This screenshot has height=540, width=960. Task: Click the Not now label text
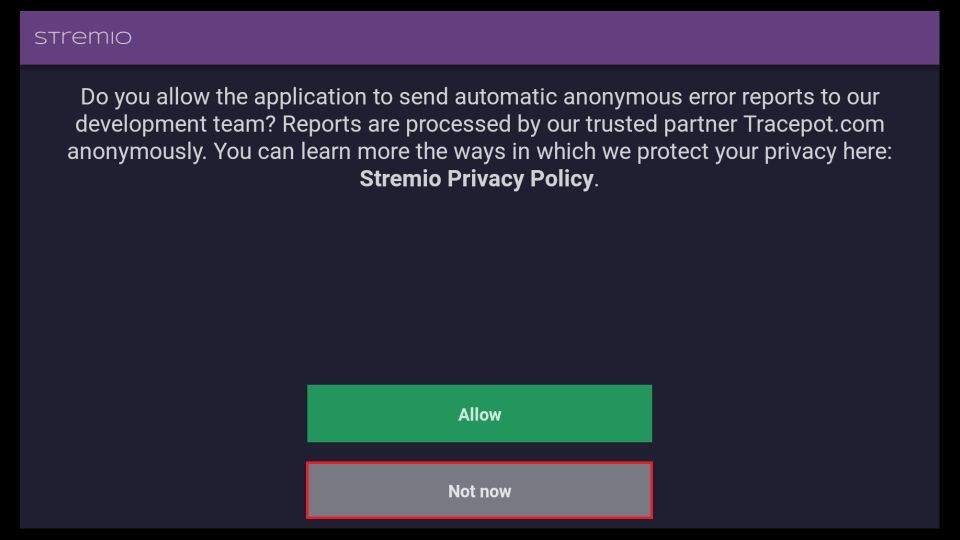[479, 491]
